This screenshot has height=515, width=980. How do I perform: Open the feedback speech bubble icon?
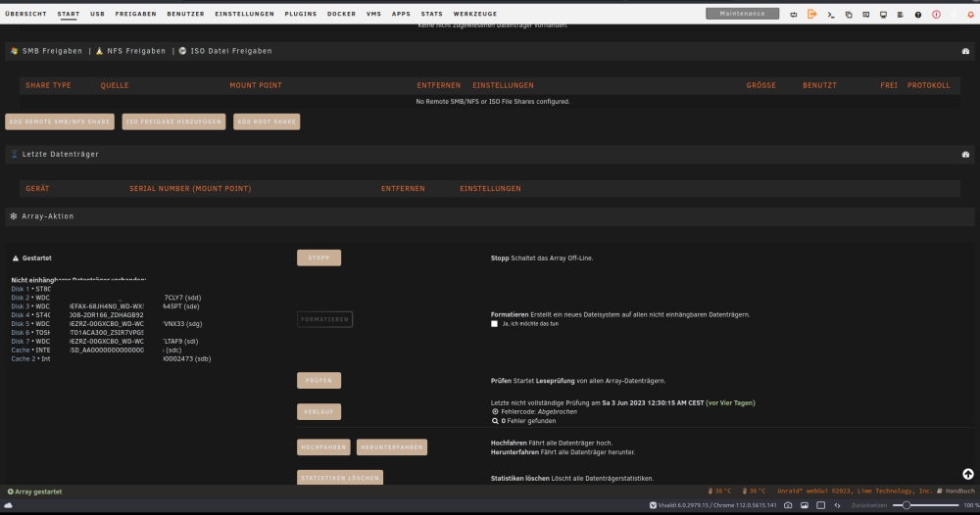(865, 15)
